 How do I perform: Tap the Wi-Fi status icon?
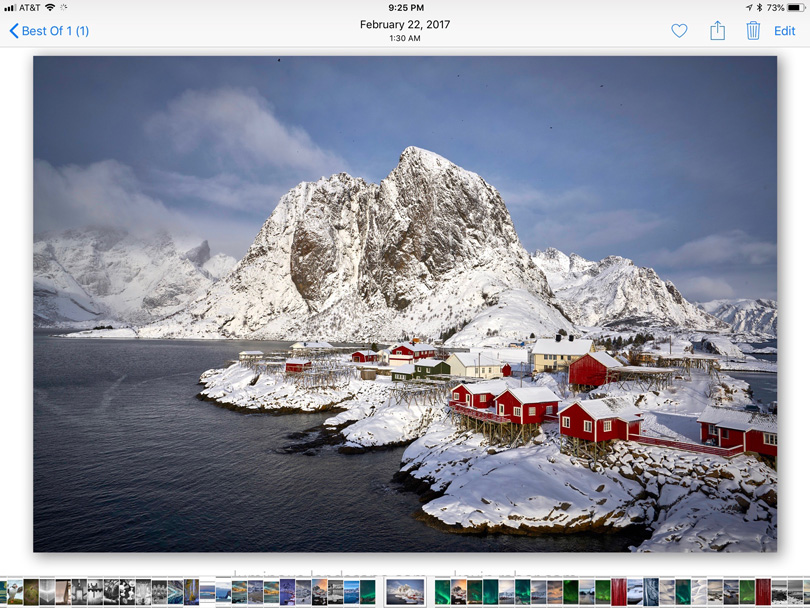(x=50, y=7)
